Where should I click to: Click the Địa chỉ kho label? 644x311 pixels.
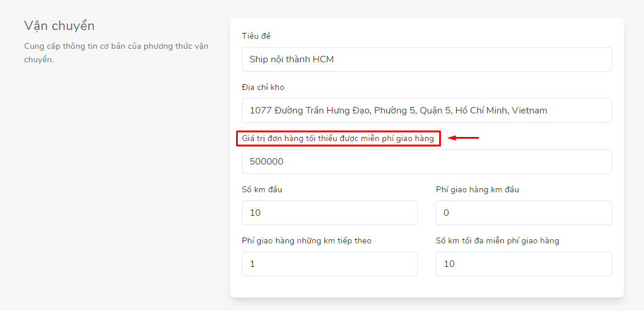pyautogui.click(x=263, y=87)
